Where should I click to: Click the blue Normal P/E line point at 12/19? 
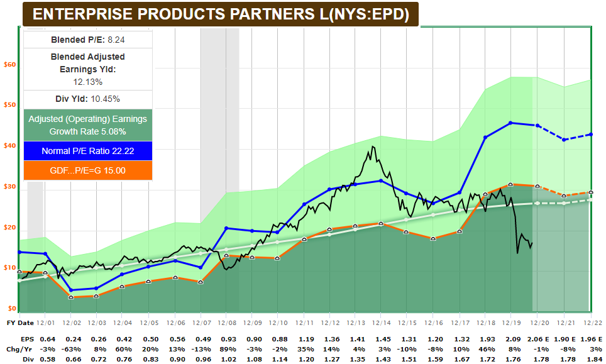point(510,123)
